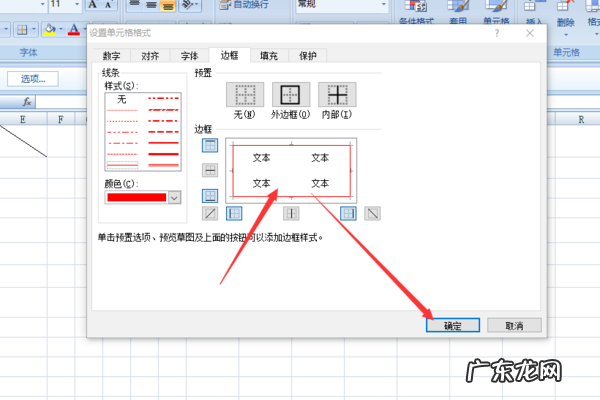The width and height of the screenshot is (600, 400).
Task: Open the 删除 delete dropdown arrow
Action: [566, 35]
